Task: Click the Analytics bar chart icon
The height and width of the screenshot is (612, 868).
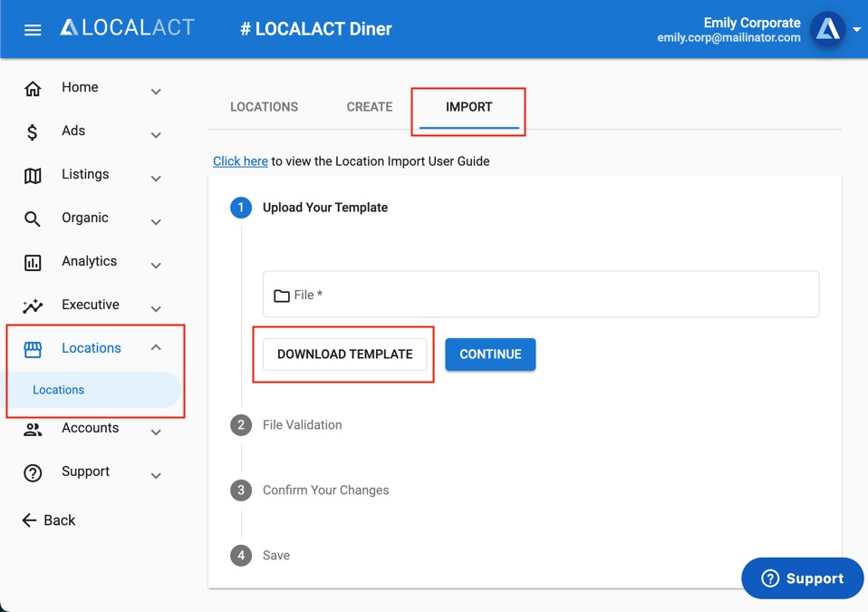Action: tap(33, 263)
